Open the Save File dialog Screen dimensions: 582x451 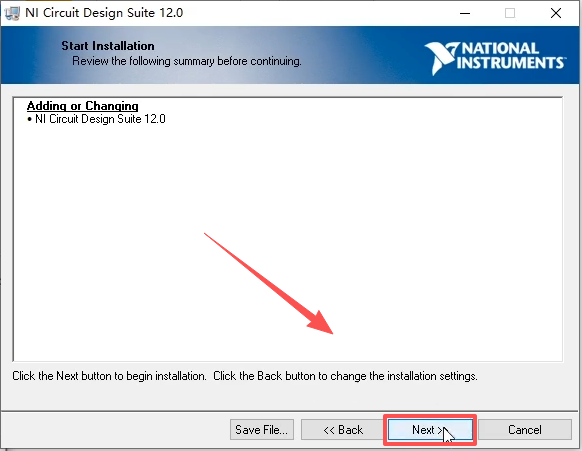point(262,430)
